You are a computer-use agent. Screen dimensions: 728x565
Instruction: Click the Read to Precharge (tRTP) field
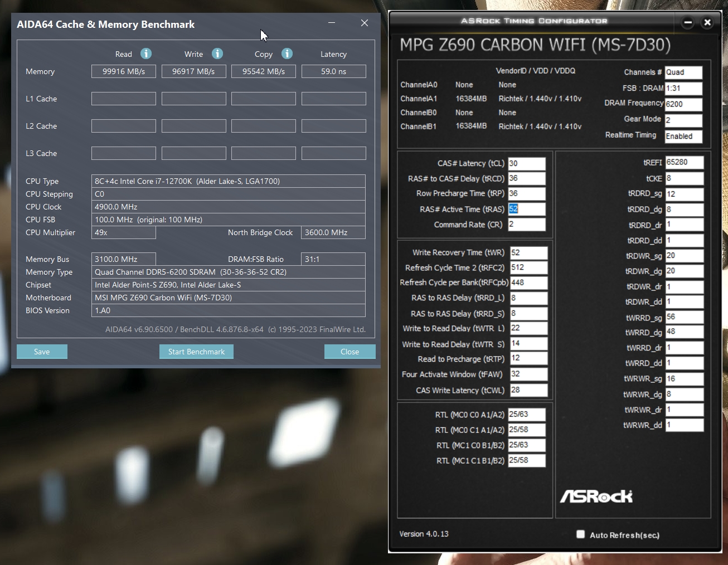point(528,358)
